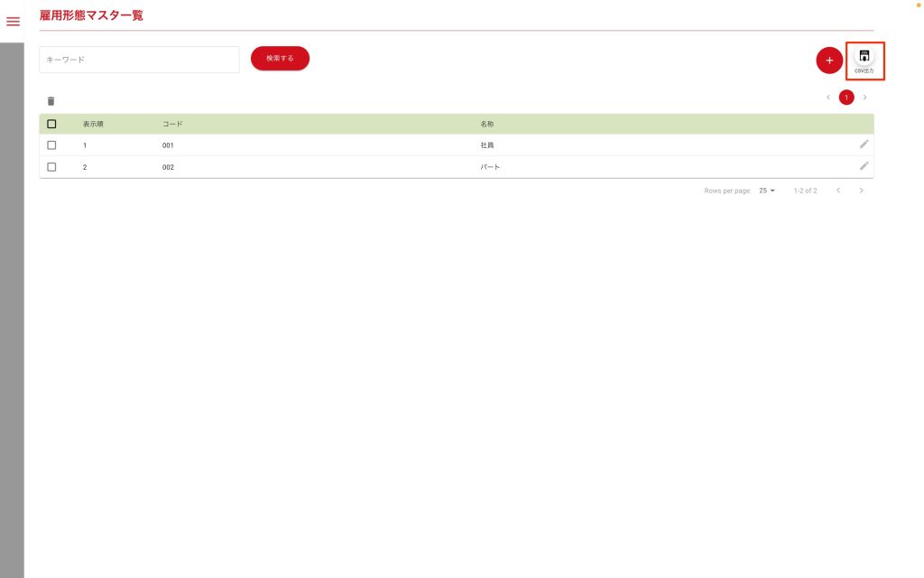924x578 pixels.
Task: Sort by 表示順 column header
Action: [x=93, y=124]
